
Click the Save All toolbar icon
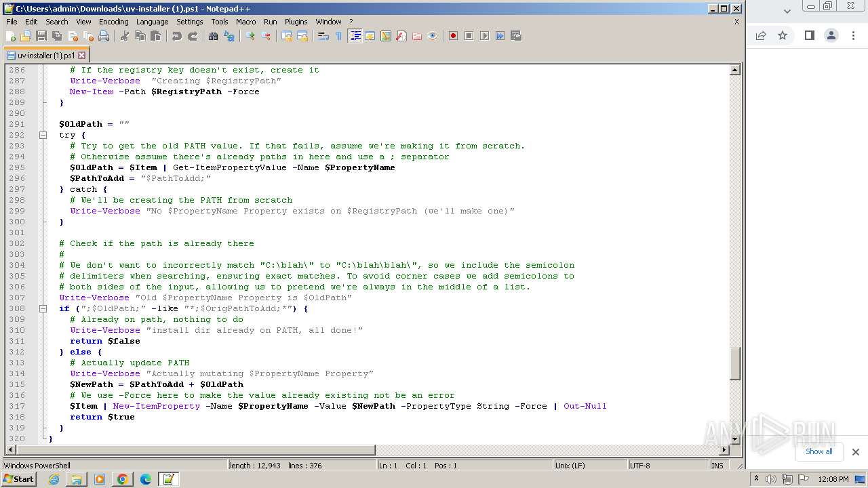57,36
